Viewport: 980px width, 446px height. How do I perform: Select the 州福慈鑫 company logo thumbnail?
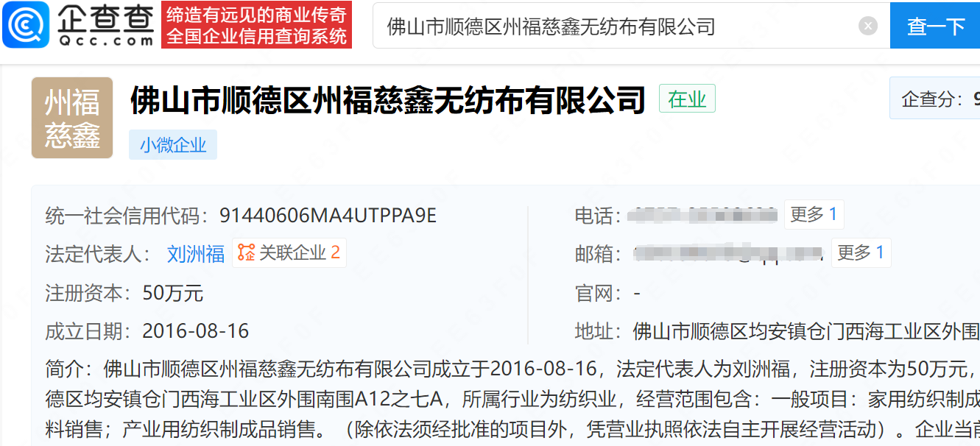72,118
